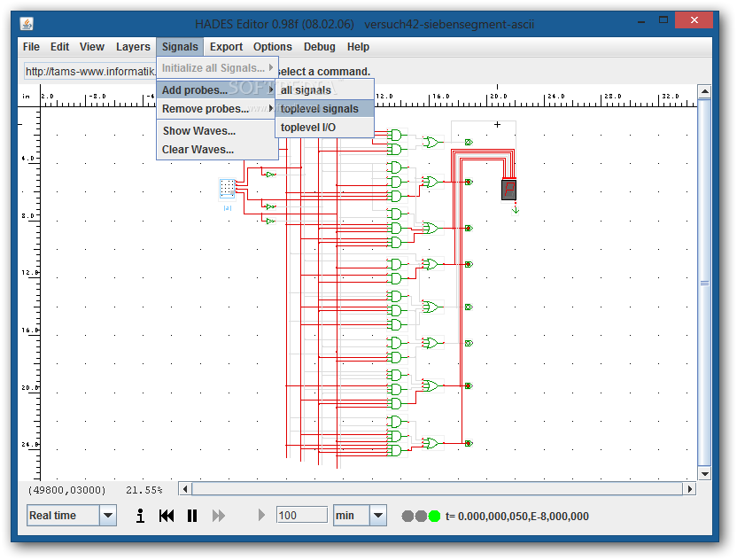Open the Export menu
This screenshot has height=560, width=737.
tap(226, 47)
